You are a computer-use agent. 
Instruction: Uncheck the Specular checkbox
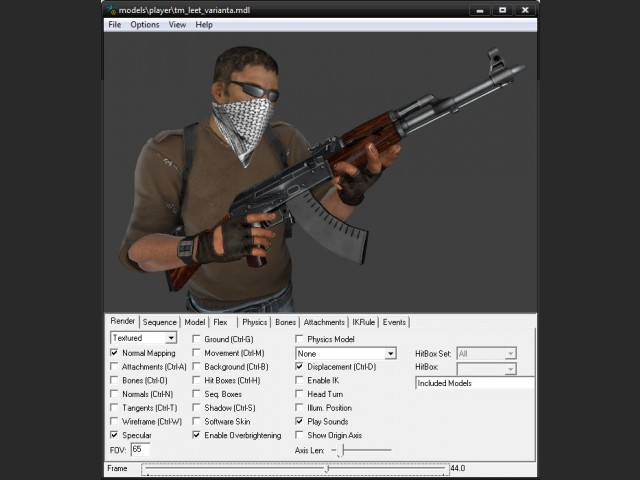click(114, 435)
